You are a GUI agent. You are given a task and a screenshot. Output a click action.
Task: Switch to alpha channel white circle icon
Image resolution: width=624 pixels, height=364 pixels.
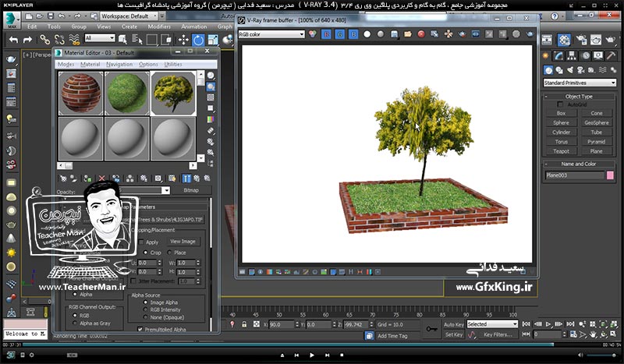367,34
